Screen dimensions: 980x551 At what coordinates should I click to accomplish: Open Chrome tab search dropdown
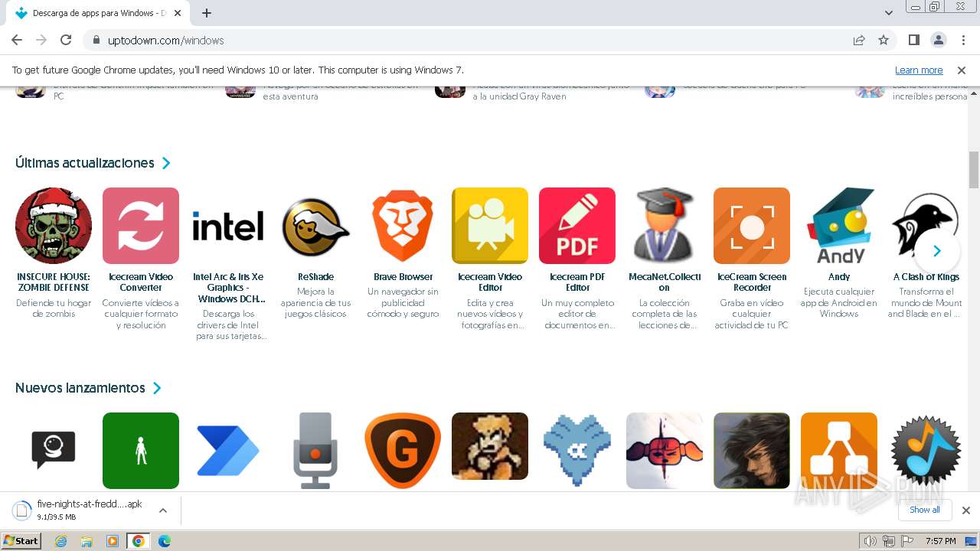889,13
